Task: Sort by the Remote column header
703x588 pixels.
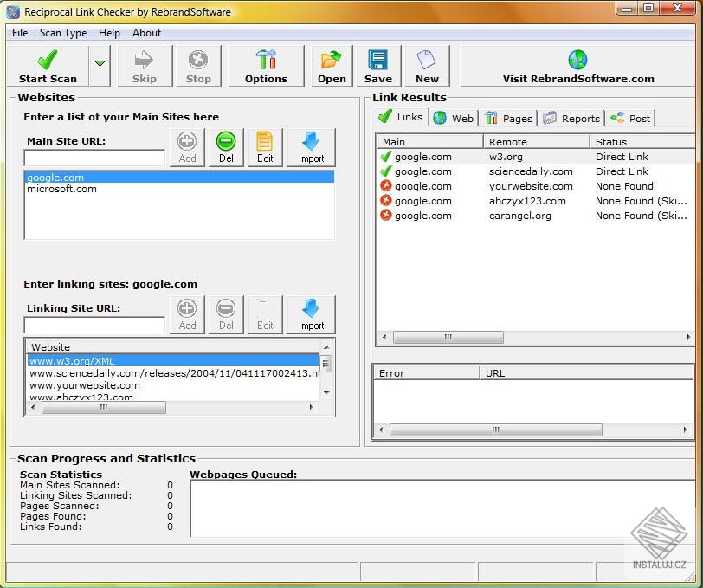Action: 537,142
